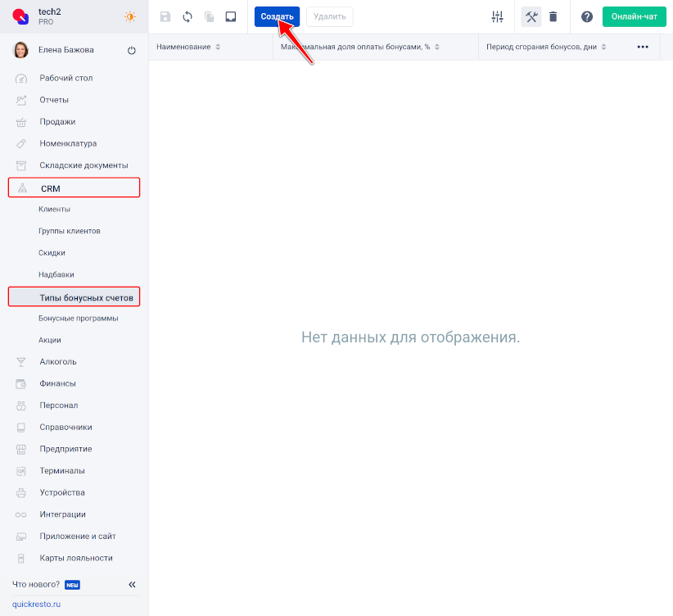Viewport: 673px width, 616px height.
Task: Click the Устройства printer icon
Action: (x=21, y=493)
